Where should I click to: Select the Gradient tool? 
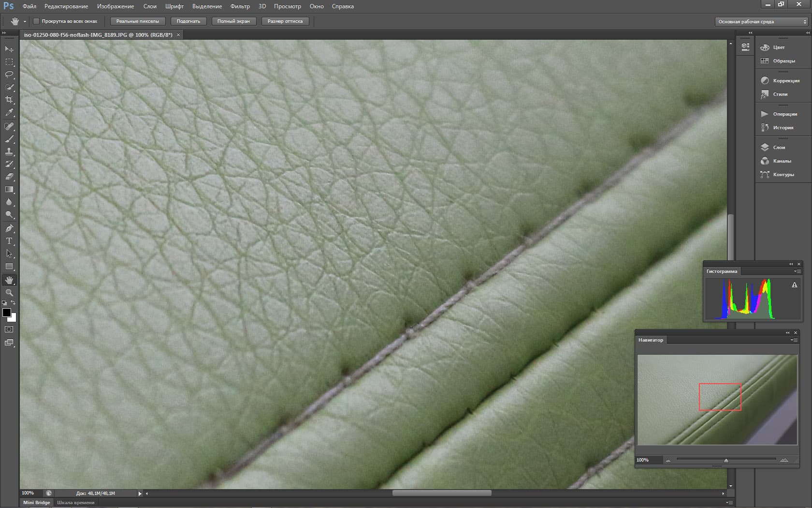coord(9,189)
